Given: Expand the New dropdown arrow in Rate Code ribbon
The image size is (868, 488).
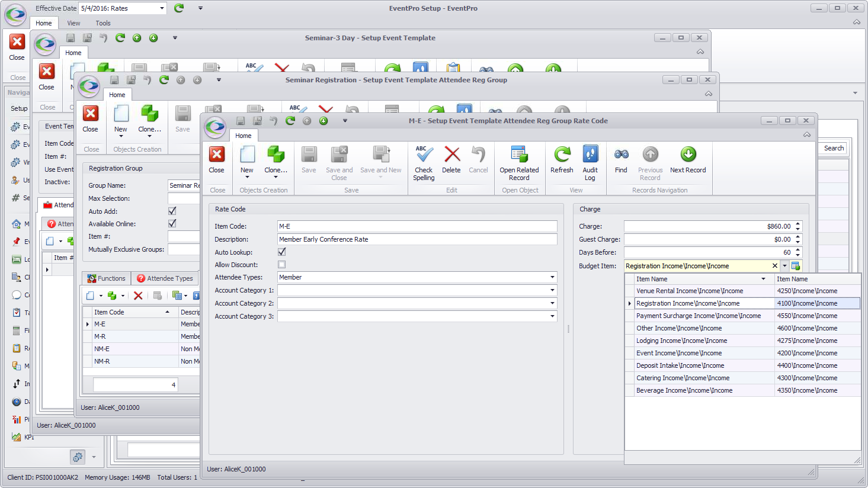Looking at the screenshot, I should (247, 177).
